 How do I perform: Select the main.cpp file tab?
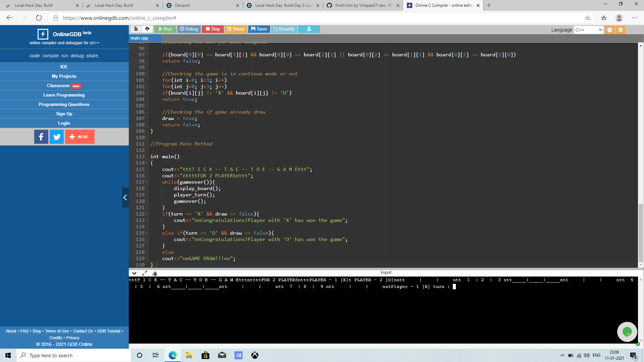pyautogui.click(x=140, y=38)
